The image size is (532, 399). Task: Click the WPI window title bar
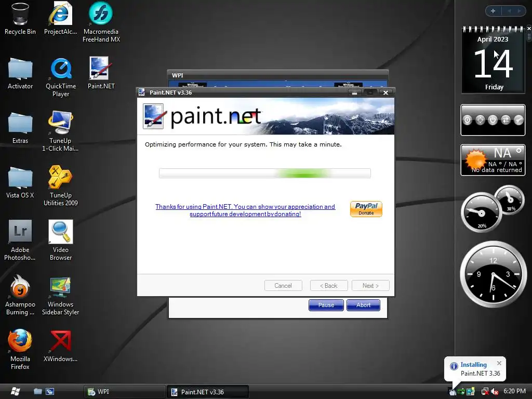coord(277,75)
